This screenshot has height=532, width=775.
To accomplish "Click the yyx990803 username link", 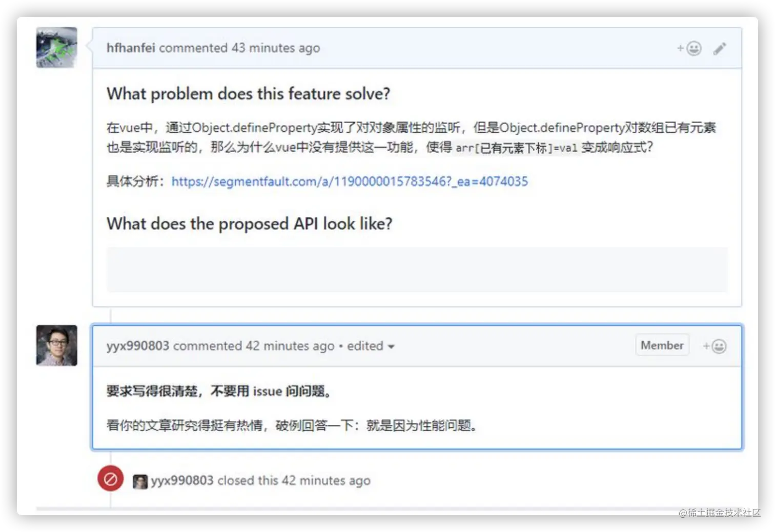I will click(137, 345).
